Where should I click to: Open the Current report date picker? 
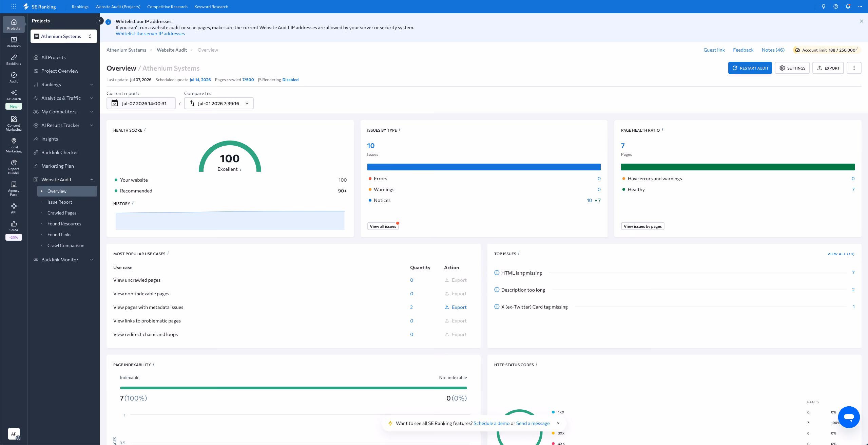point(141,103)
